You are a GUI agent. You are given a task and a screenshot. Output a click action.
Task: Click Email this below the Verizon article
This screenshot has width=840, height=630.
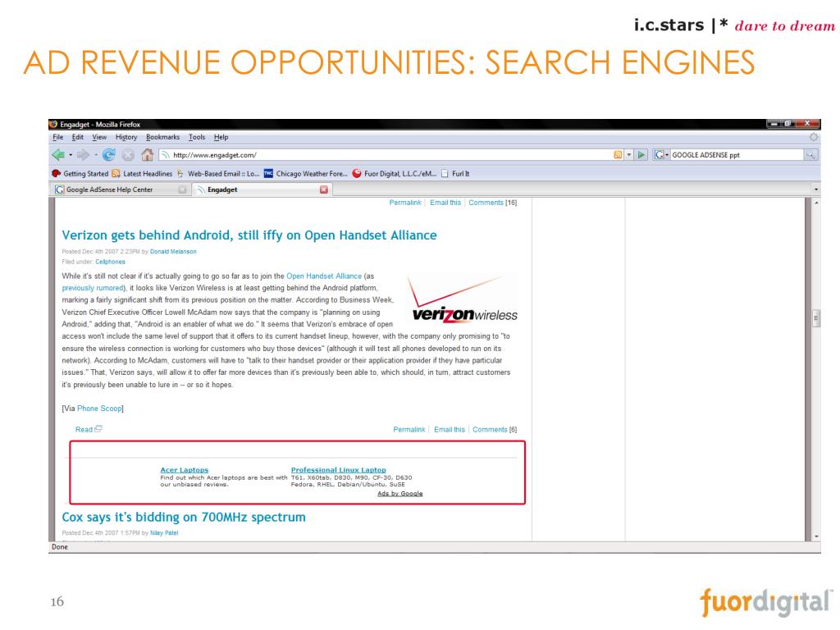click(450, 430)
